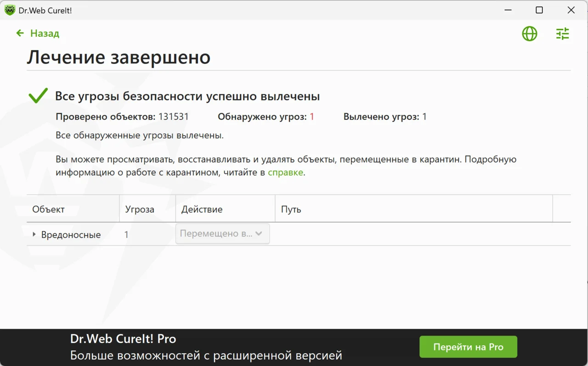Minimize the Dr.Web CureIt! window
The image size is (588, 366).
[x=508, y=10]
